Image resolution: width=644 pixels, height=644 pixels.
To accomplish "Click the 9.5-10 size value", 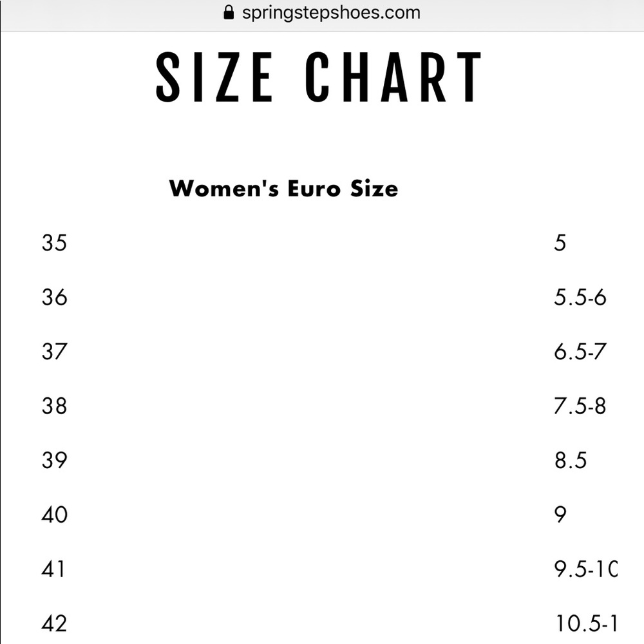I will pos(585,569).
